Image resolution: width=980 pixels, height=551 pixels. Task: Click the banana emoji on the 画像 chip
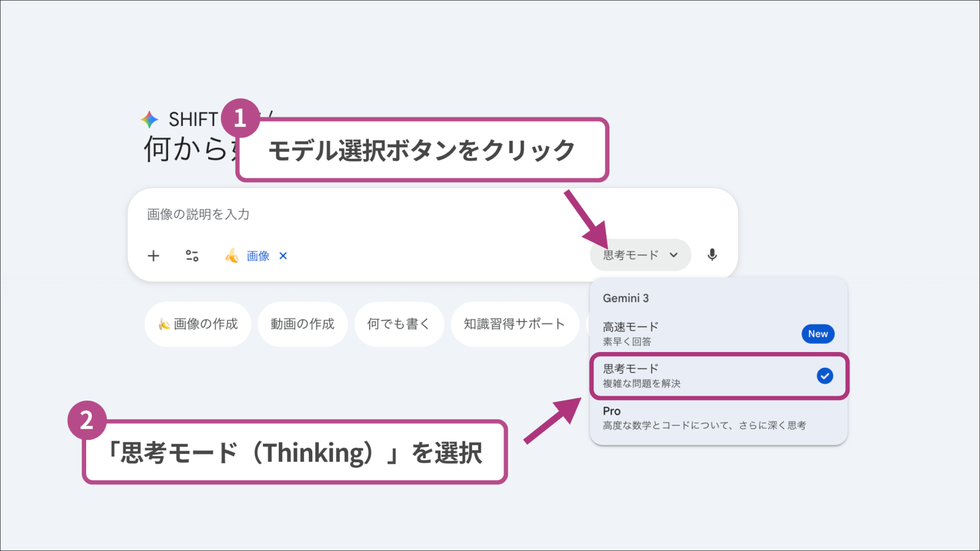232,256
